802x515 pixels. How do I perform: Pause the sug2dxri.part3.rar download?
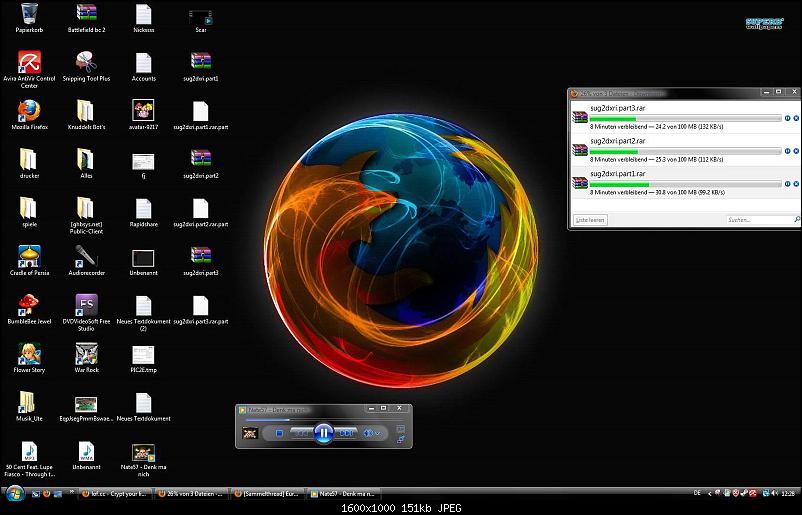[x=787, y=118]
